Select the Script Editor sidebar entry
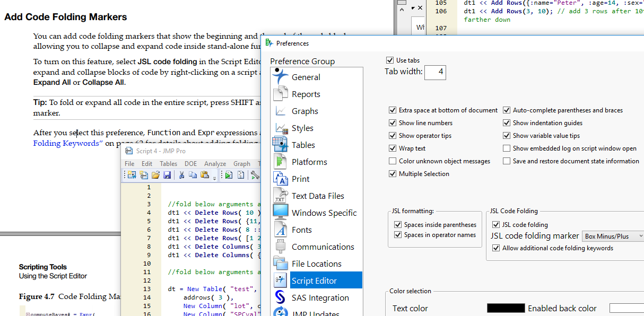This screenshot has width=644, height=316. tap(314, 280)
